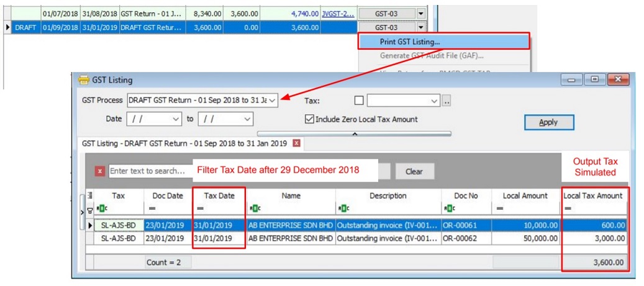
Task: Sort by Tax column header
Action: click(118, 196)
